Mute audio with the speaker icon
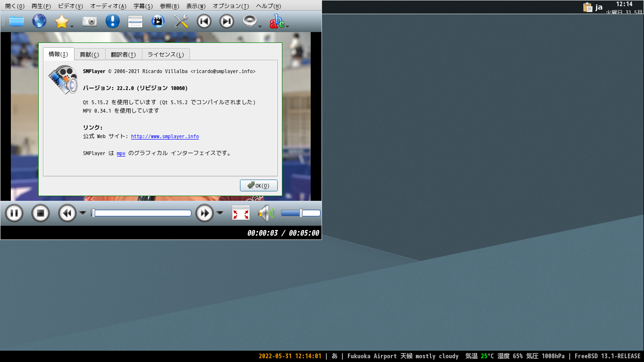 click(x=266, y=214)
